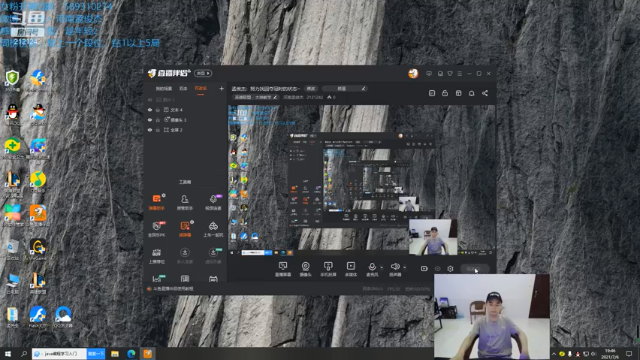Click the share icon at the top right
Screen dimensions: 640x360
pos(485,93)
